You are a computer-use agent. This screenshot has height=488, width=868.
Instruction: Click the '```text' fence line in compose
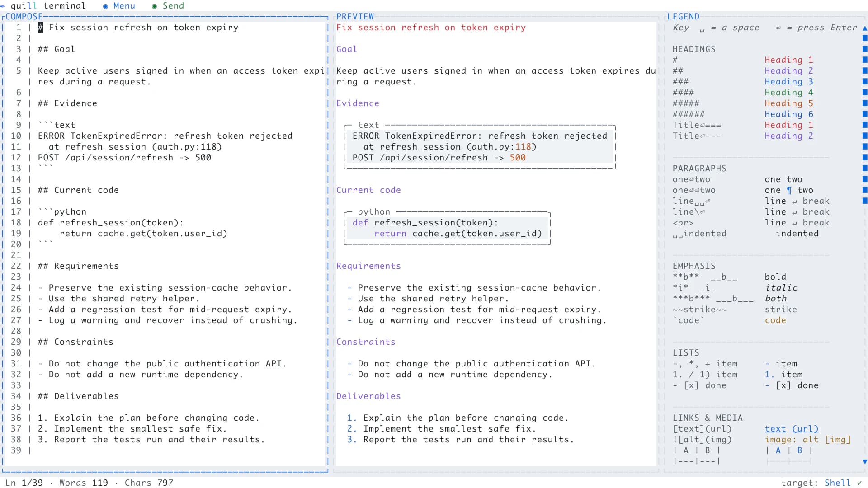[x=57, y=125]
